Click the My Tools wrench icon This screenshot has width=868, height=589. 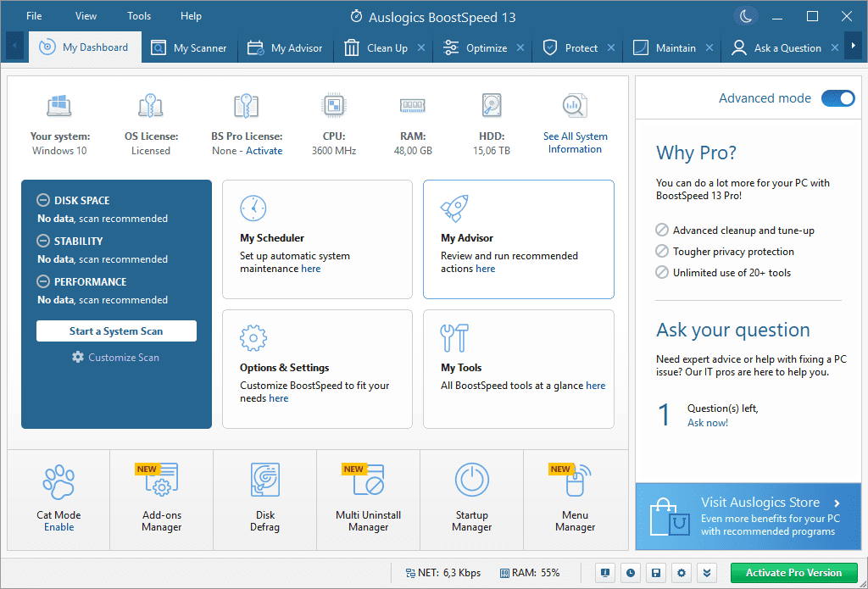point(454,338)
